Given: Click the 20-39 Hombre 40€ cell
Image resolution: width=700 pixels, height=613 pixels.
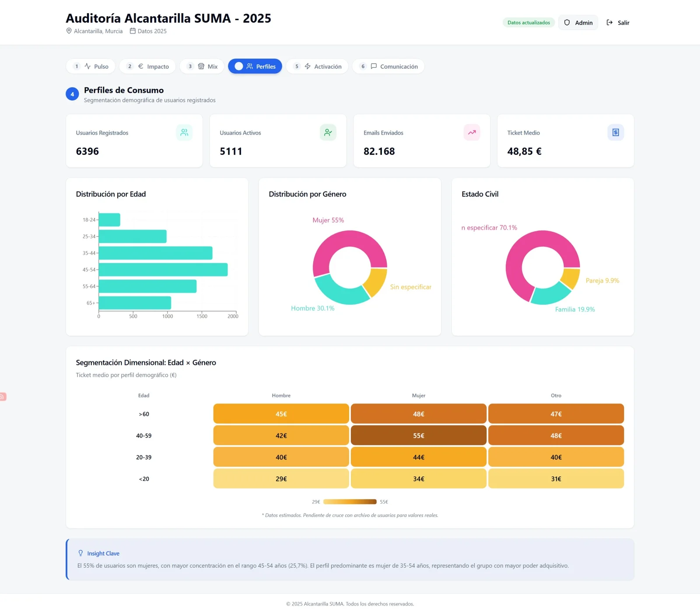Looking at the screenshot, I should [281, 457].
